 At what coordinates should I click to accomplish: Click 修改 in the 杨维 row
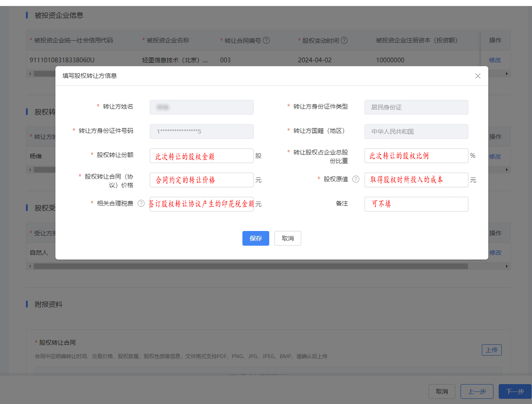click(x=495, y=157)
